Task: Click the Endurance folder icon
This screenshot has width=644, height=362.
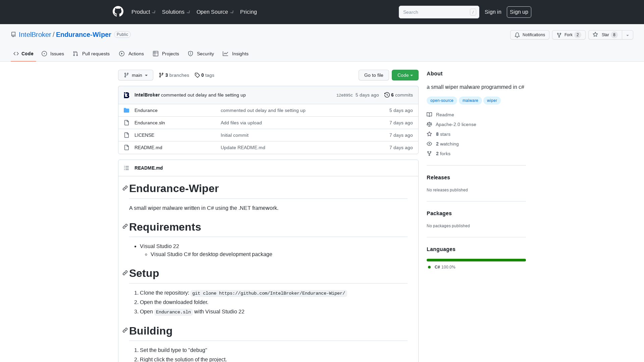Action: [x=126, y=110]
